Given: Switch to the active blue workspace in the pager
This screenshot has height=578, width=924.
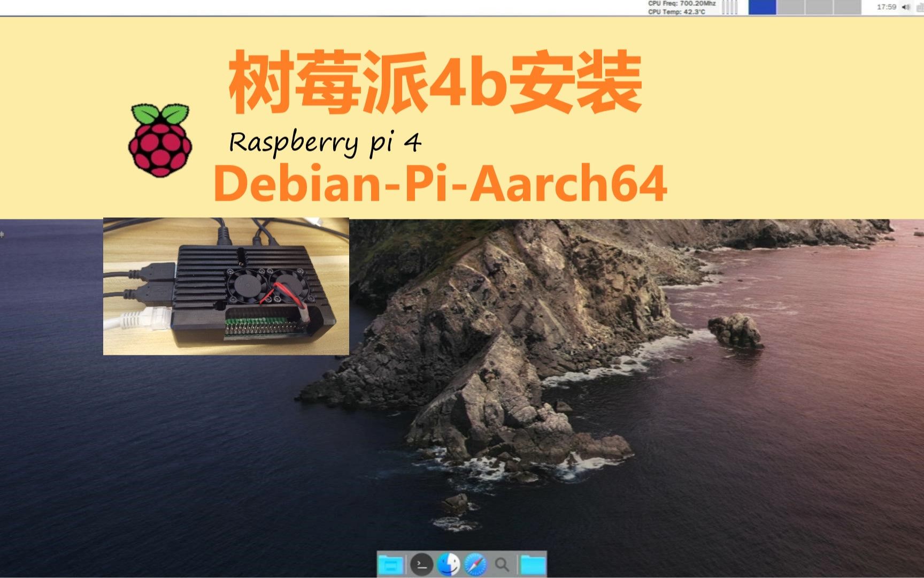Looking at the screenshot, I should (x=762, y=7).
